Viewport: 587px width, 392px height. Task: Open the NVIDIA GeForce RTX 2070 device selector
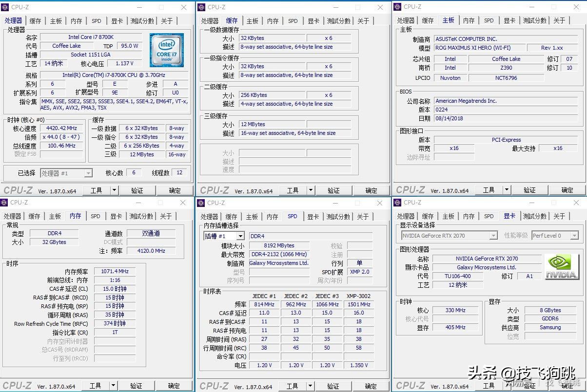pyautogui.click(x=493, y=235)
